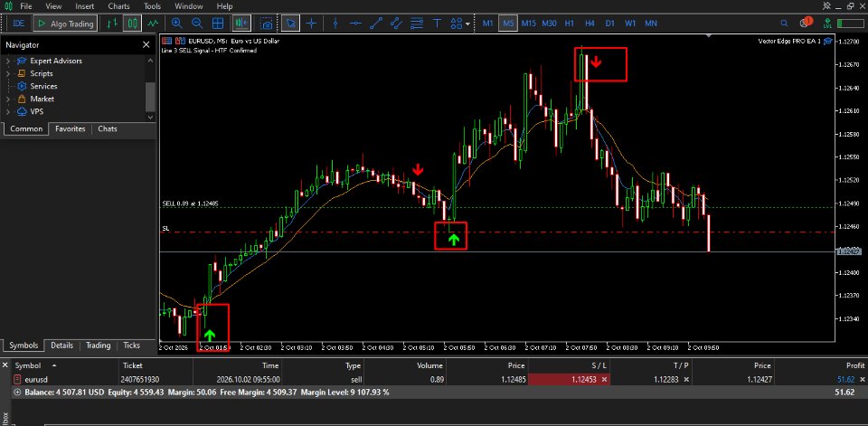The image size is (868, 426).
Task: Open the Details tab
Action: 62,346
